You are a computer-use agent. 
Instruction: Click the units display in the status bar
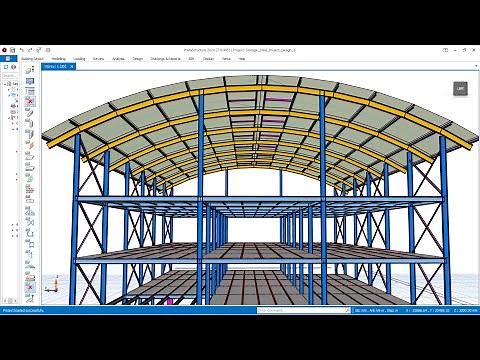(377, 310)
